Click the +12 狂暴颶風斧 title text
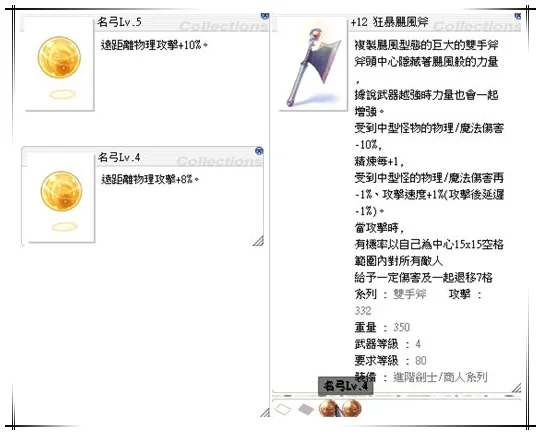The height and width of the screenshot is (435, 541). pos(389,22)
